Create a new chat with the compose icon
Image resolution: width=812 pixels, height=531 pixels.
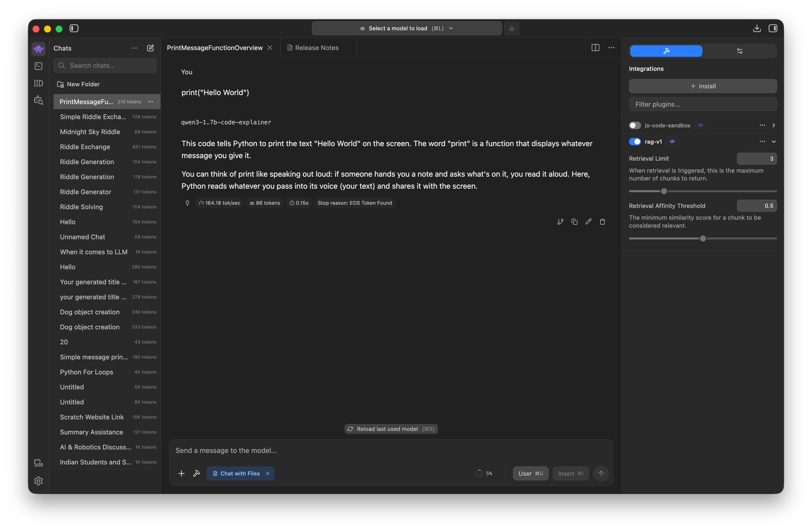click(x=150, y=48)
